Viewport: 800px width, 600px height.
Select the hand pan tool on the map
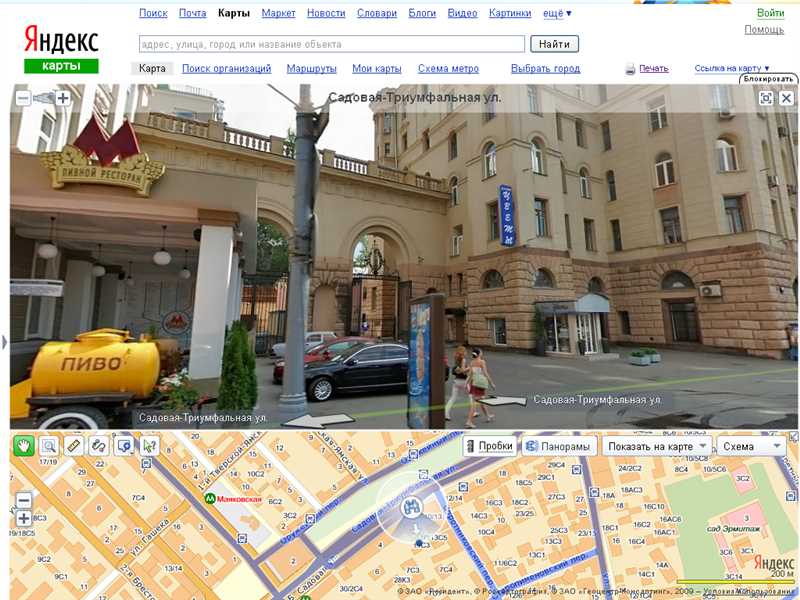click(x=23, y=446)
